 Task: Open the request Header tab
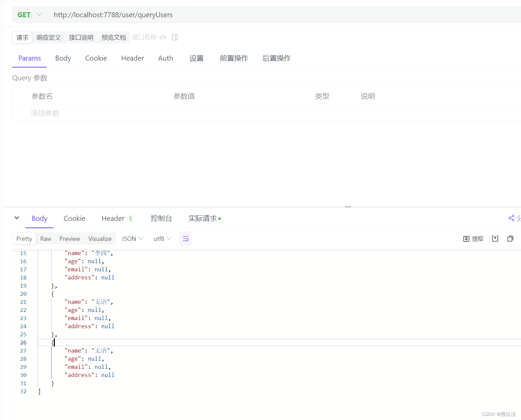[x=133, y=58]
